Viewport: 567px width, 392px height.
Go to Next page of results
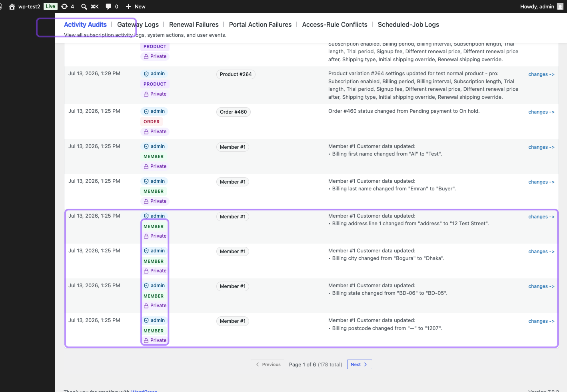(x=359, y=364)
